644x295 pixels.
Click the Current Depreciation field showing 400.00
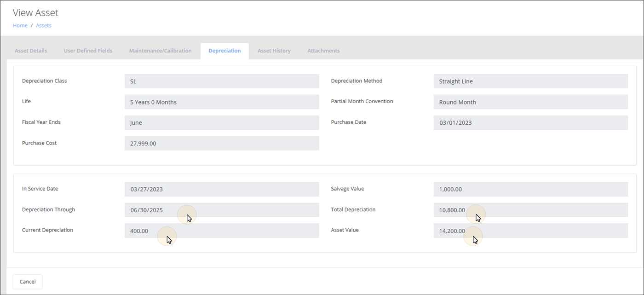[222, 231]
